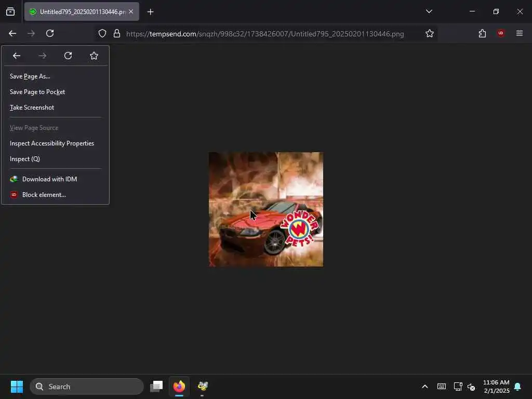Click the greyed-out View Page Source entry
The height and width of the screenshot is (399, 532).
coord(55,128)
